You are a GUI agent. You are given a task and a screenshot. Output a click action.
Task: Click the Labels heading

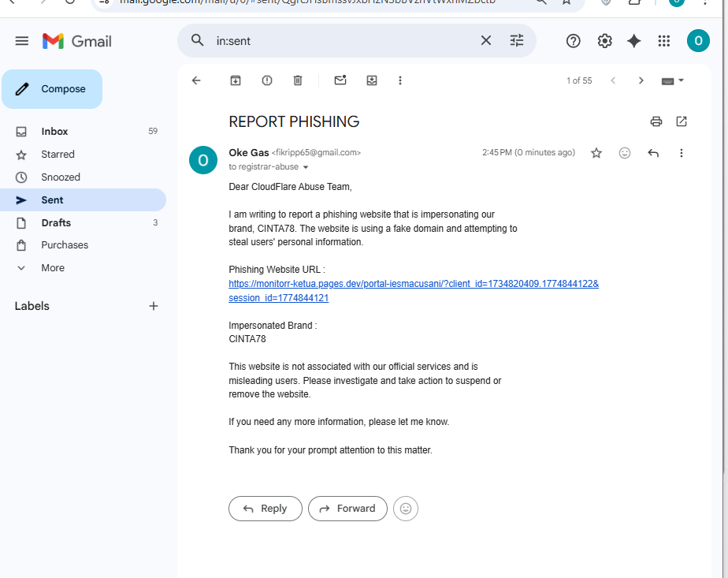(x=32, y=306)
